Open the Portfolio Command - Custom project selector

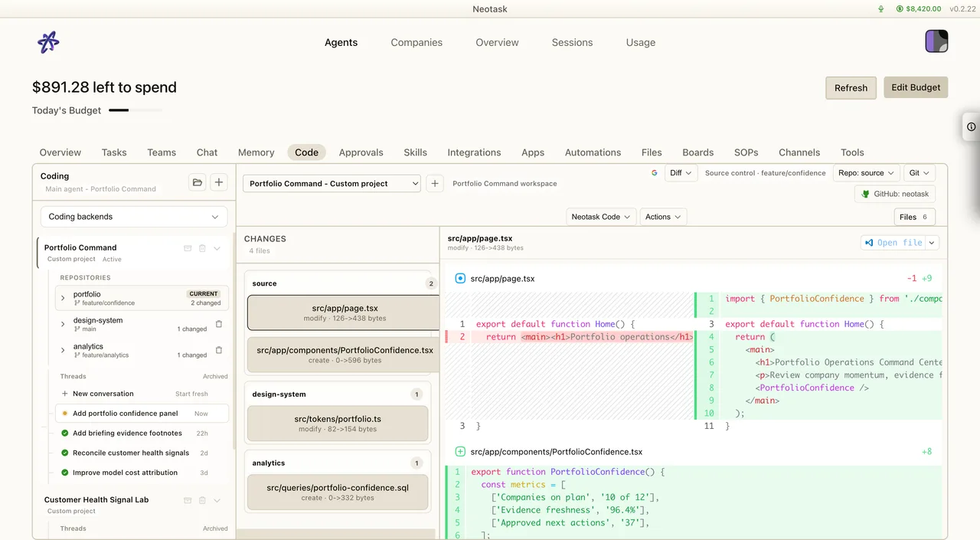[x=332, y=184]
